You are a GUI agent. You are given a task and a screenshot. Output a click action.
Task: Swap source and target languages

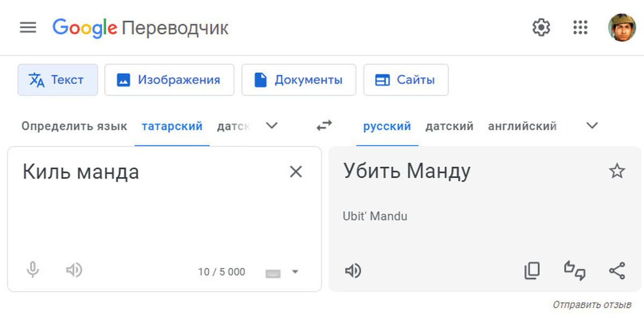pos(324,126)
